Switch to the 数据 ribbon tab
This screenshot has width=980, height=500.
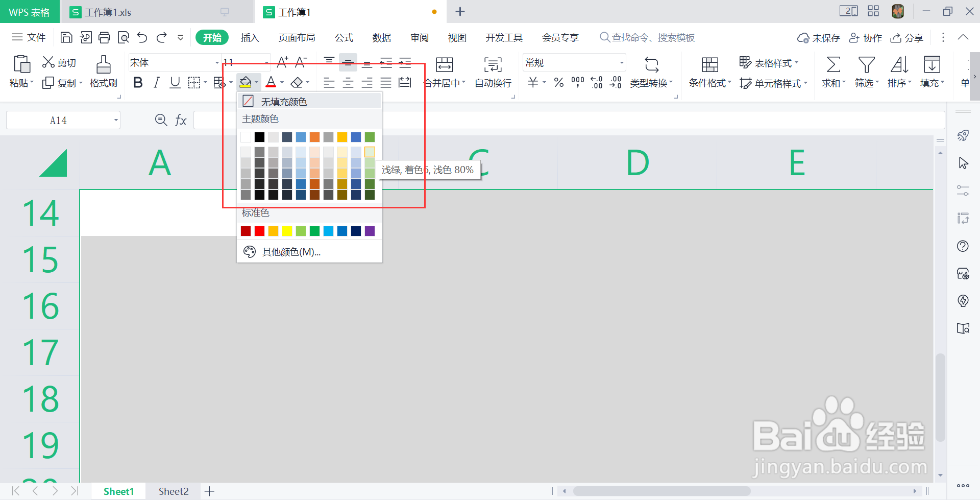[381, 37]
